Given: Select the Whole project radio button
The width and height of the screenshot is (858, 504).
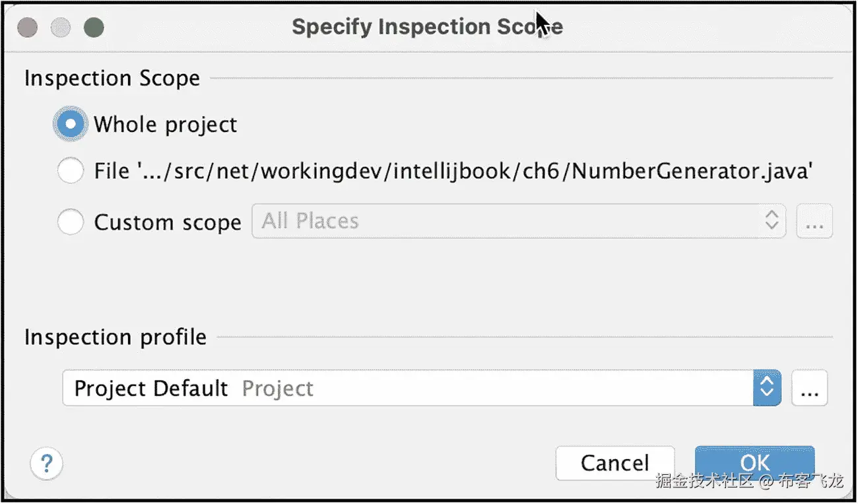Looking at the screenshot, I should pyautogui.click(x=71, y=125).
